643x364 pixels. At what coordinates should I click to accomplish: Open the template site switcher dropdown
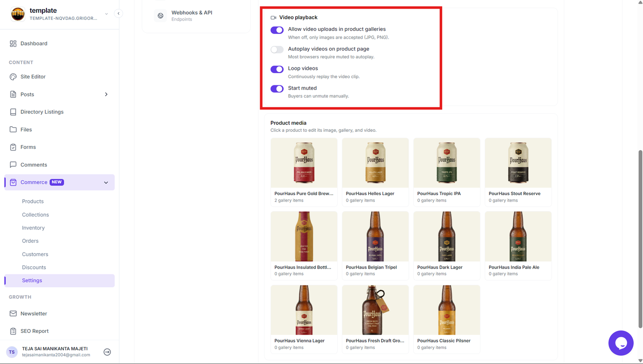tap(106, 14)
